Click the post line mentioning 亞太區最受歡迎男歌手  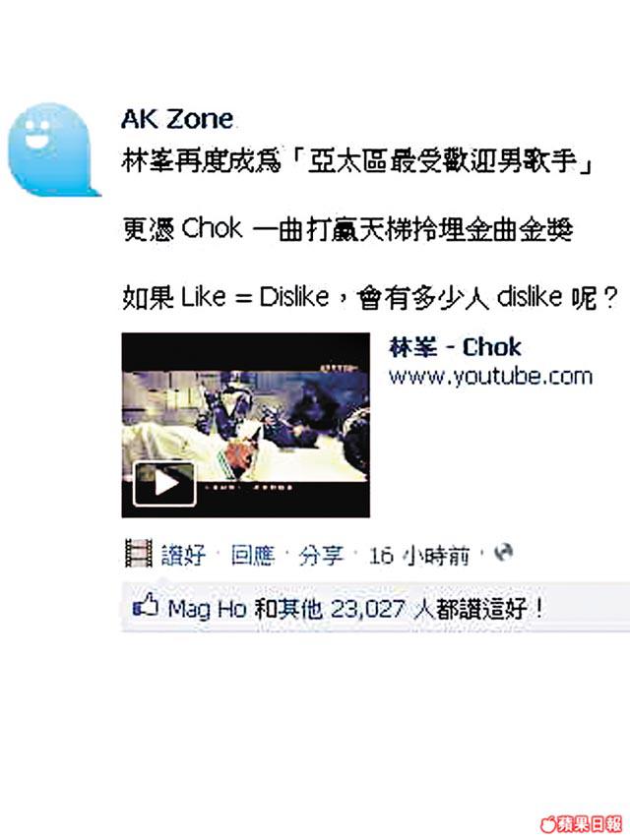click(x=356, y=160)
